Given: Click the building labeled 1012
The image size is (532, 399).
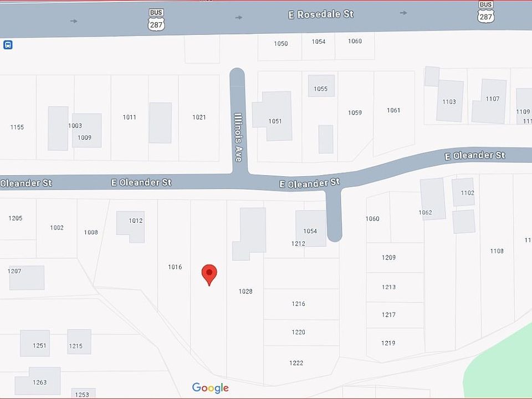Looking at the screenshot, I should tap(131, 226).
